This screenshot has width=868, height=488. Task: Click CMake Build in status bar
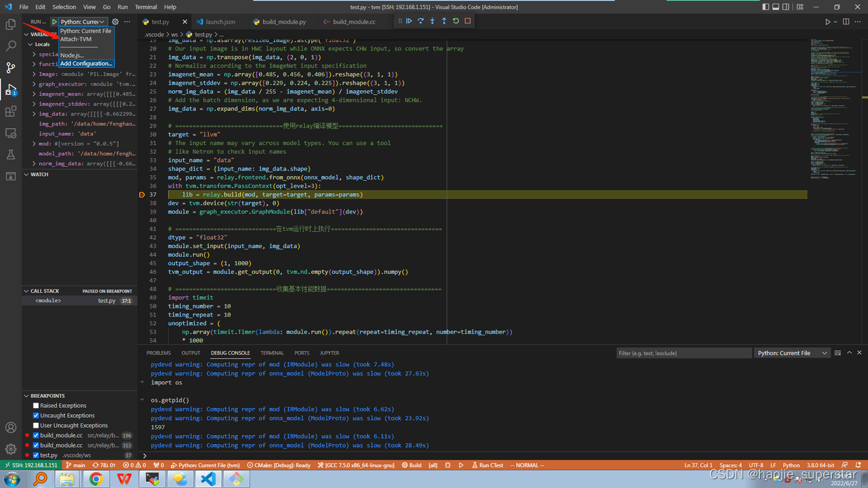[x=412, y=466]
